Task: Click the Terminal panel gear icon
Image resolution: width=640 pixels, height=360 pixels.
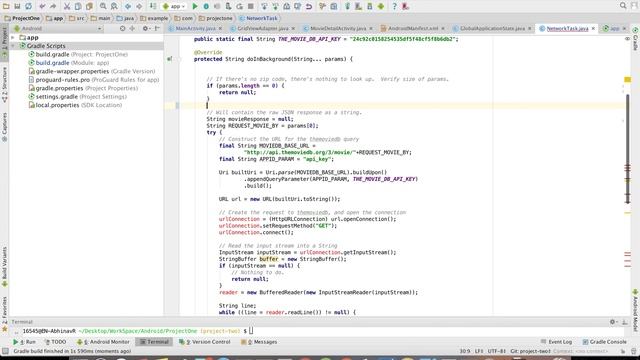Action: [x=613, y=322]
